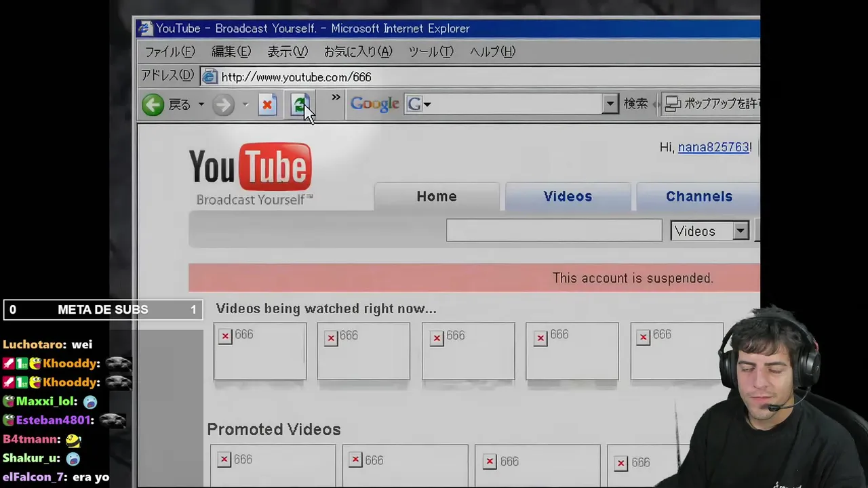
Task: Click the Google toolbar logo
Action: [x=374, y=104]
